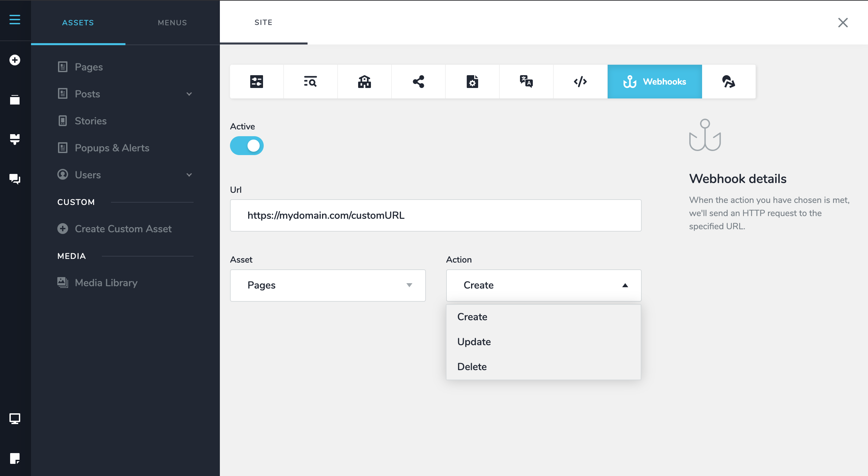Open the translation settings tab icon
The height and width of the screenshot is (476, 868).
click(526, 82)
